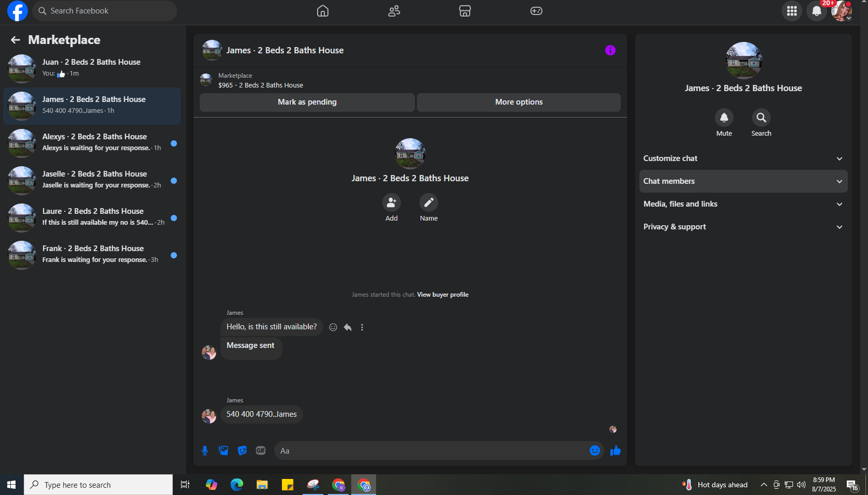The width and height of the screenshot is (868, 495).
Task: Select the James conversation in the list
Action: point(92,106)
